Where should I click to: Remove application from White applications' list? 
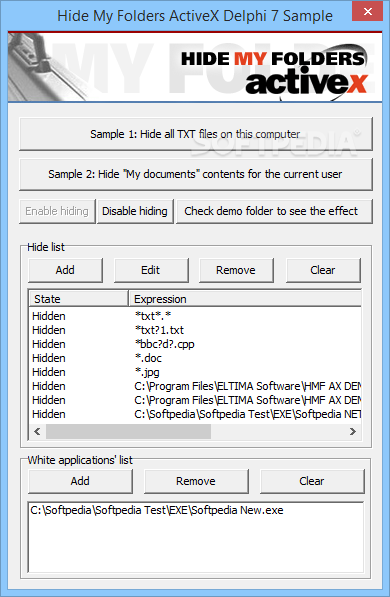click(x=196, y=481)
